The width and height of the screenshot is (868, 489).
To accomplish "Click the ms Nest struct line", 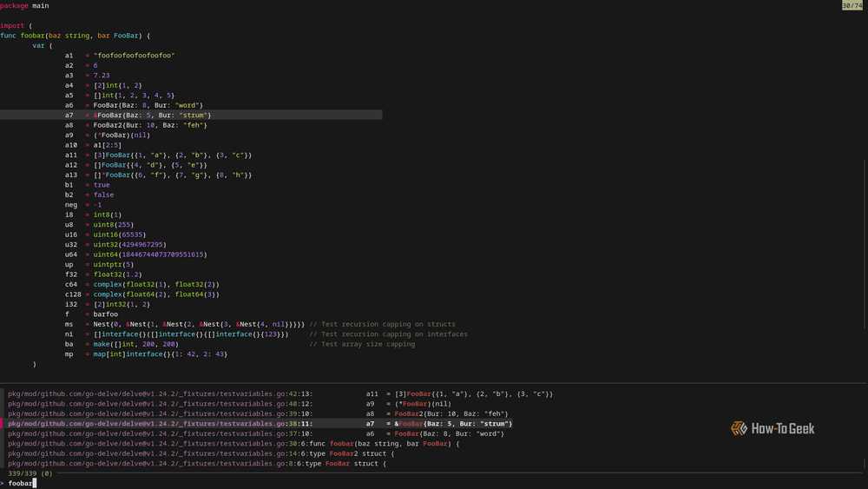I will pos(260,325).
